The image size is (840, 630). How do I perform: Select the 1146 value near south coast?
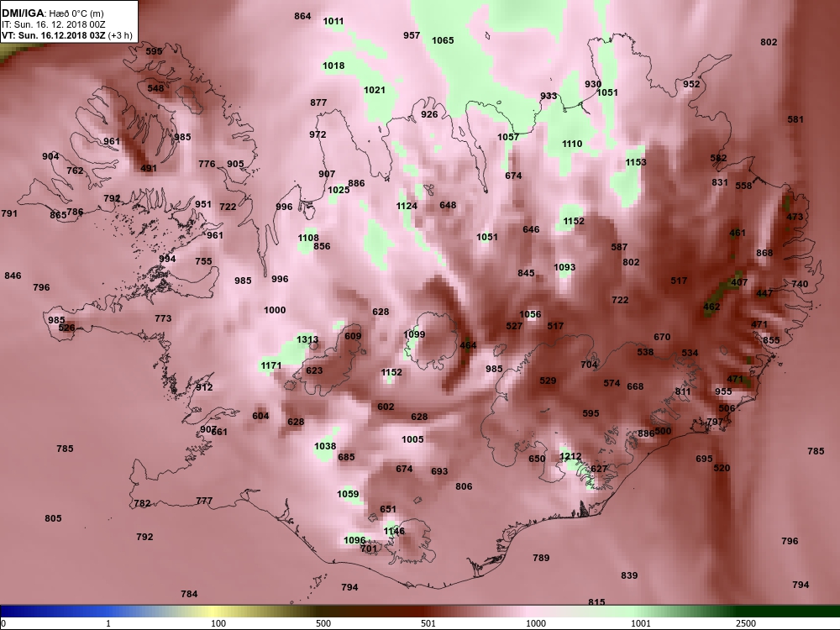394,531
